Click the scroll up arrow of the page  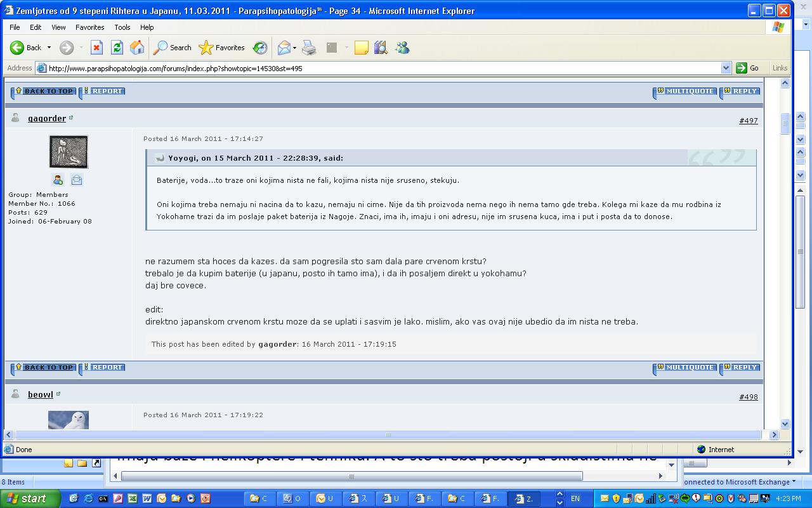[785, 83]
